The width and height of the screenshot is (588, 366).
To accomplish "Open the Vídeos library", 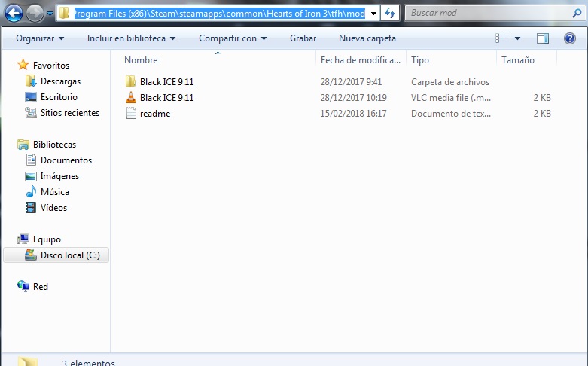I will (53, 208).
